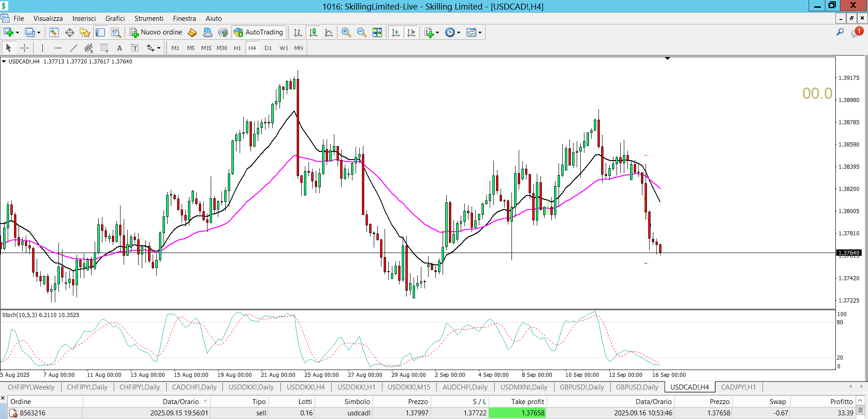Open the File menu
The height and width of the screenshot is (419, 868).
(x=19, y=19)
